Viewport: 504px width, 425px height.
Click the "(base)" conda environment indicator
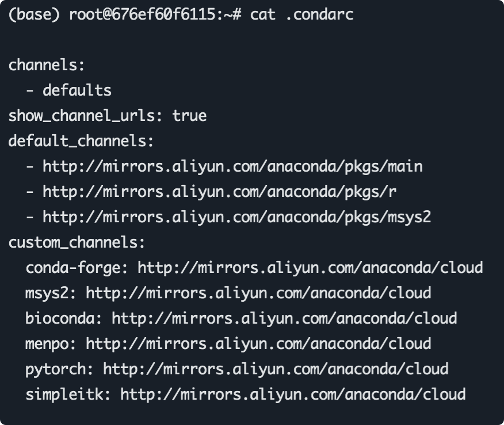click(x=34, y=14)
